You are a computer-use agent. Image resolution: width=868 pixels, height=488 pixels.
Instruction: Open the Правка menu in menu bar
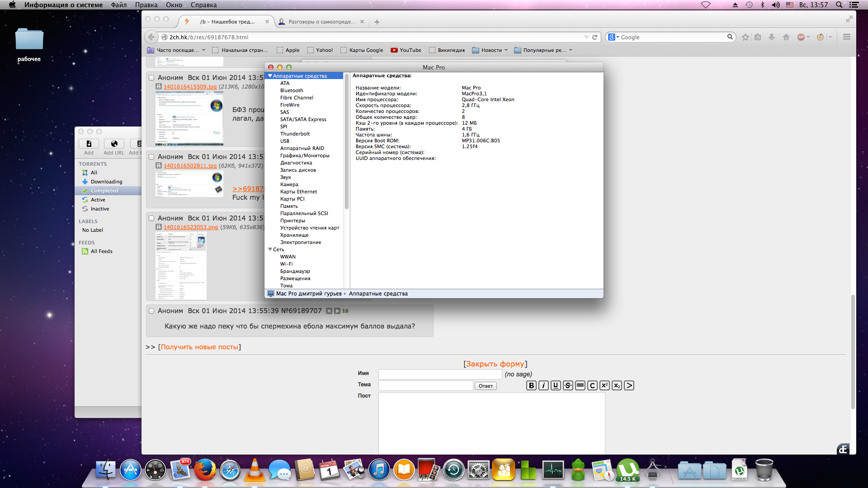pos(146,5)
